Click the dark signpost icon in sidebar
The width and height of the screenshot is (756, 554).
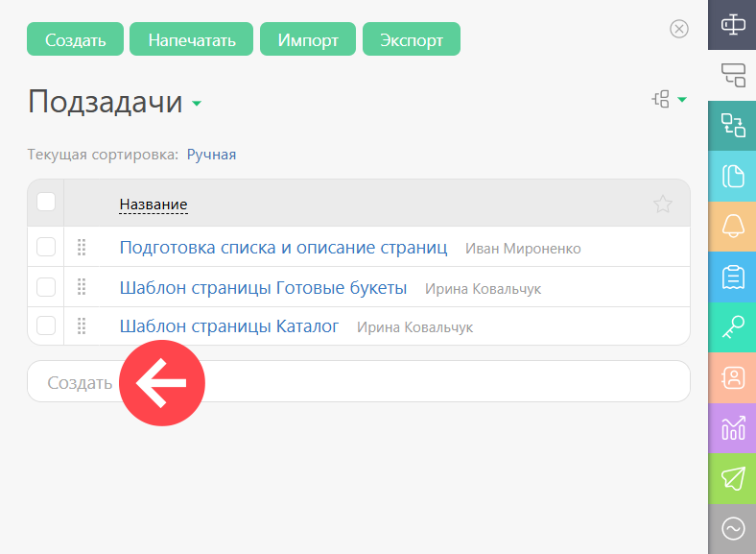click(x=732, y=25)
